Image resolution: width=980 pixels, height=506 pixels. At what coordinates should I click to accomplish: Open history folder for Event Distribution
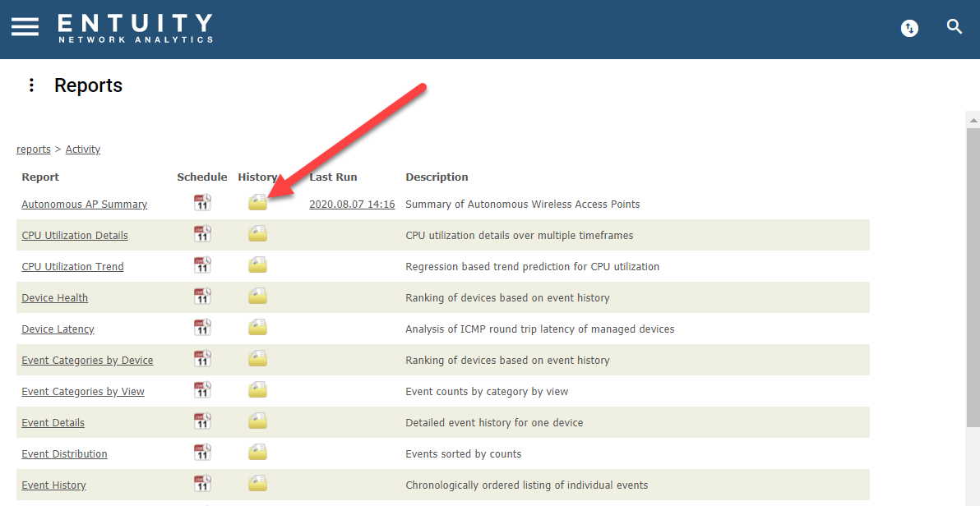257,453
